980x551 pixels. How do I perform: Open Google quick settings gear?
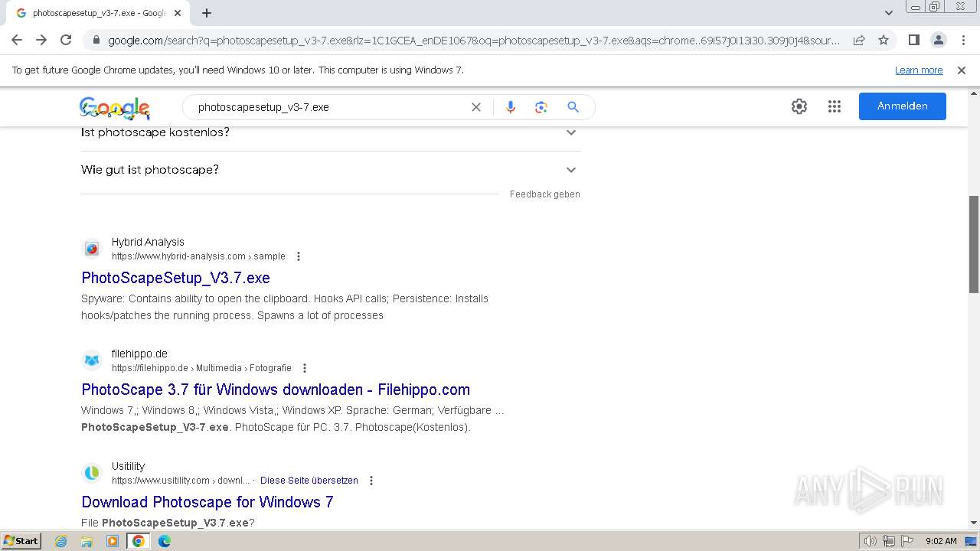tap(799, 106)
